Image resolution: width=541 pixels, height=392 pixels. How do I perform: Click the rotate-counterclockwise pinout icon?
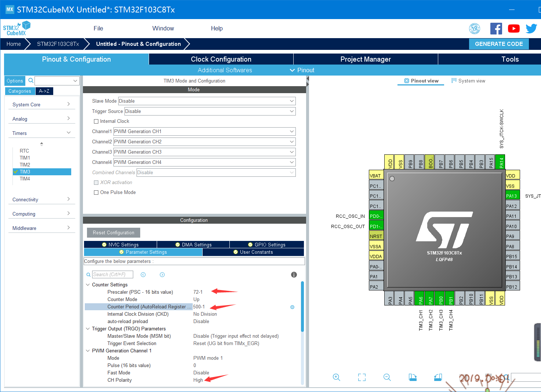[x=438, y=377]
